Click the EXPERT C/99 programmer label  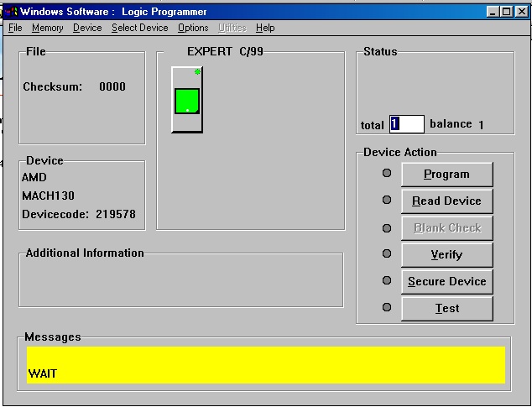tap(225, 51)
